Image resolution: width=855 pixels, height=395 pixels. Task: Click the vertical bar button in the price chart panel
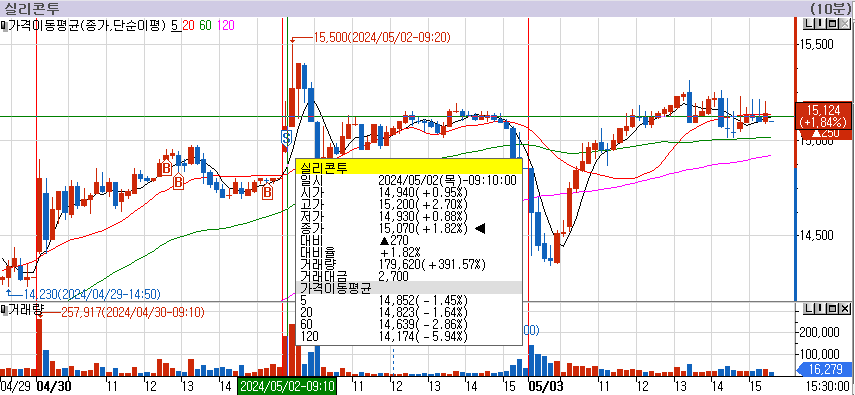pos(821,24)
